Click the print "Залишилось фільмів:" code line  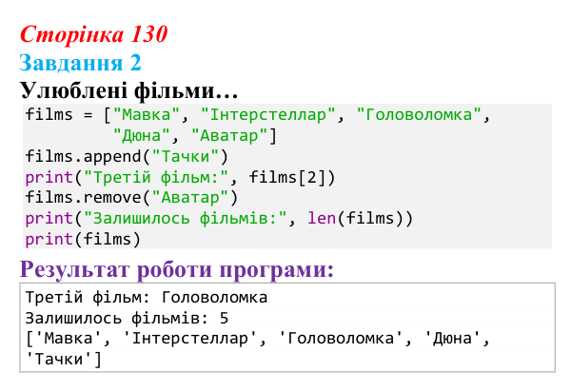pos(219,219)
